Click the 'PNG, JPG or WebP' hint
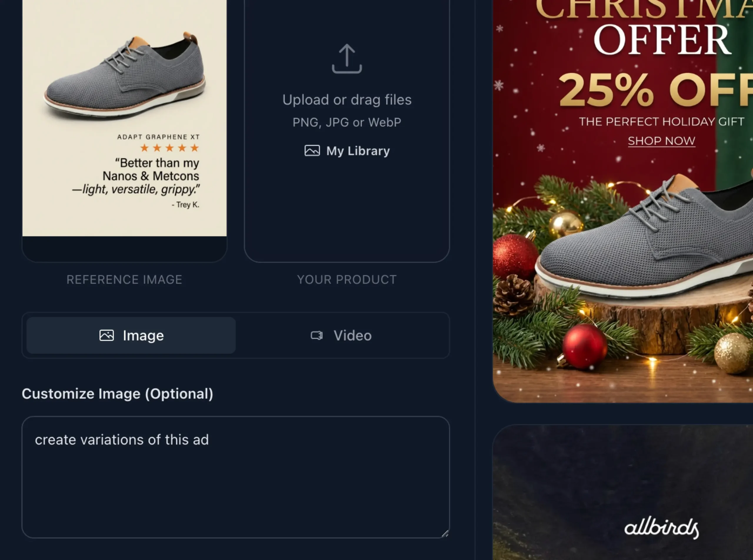Viewport: 753px width, 560px height. click(347, 122)
